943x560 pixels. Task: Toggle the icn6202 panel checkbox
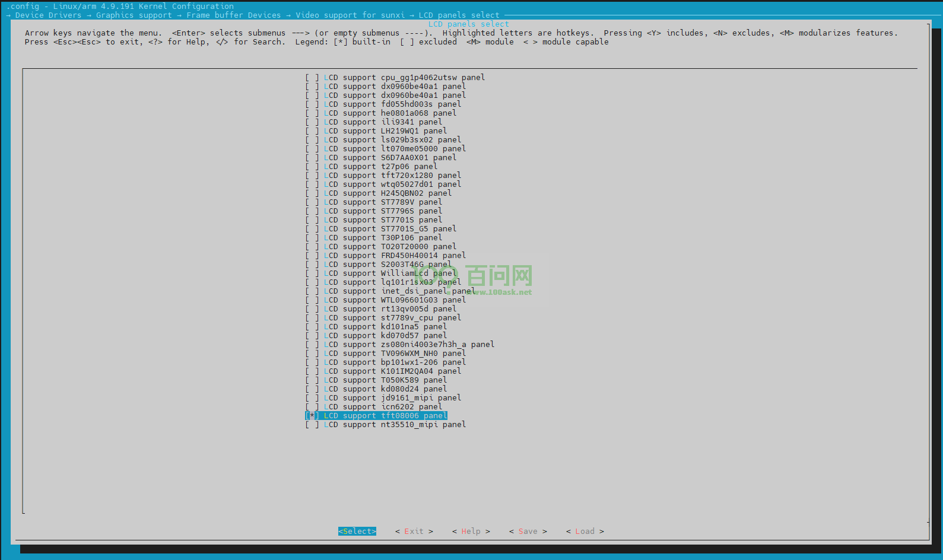pos(312,407)
